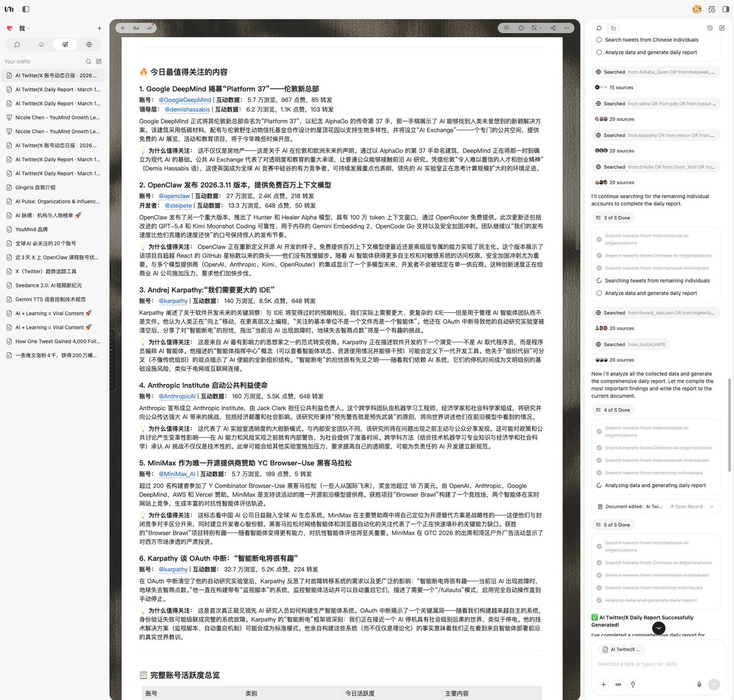Open search from:Alibaba_Qwen result
Viewport: 734px width, 700px height.
coord(655,72)
